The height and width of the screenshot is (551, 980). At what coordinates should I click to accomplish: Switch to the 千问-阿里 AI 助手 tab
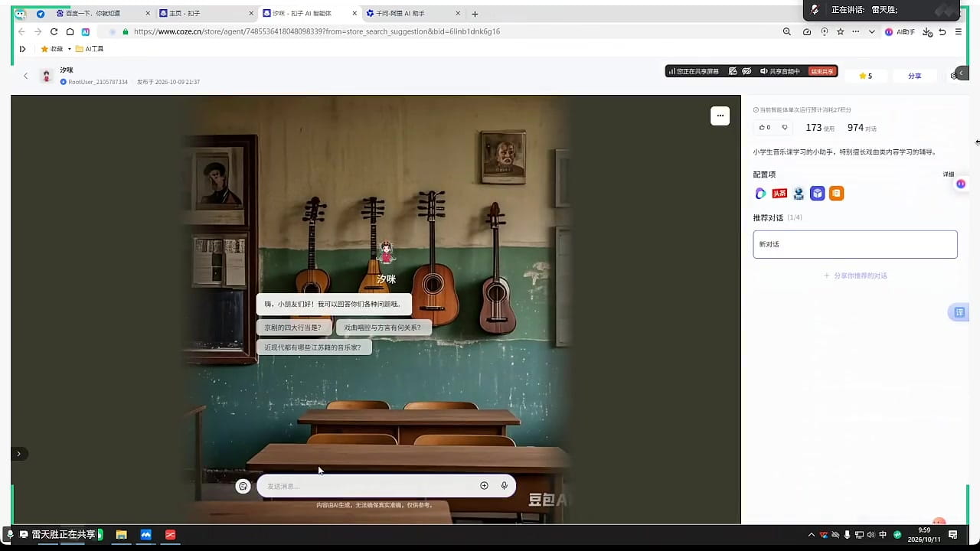point(406,14)
